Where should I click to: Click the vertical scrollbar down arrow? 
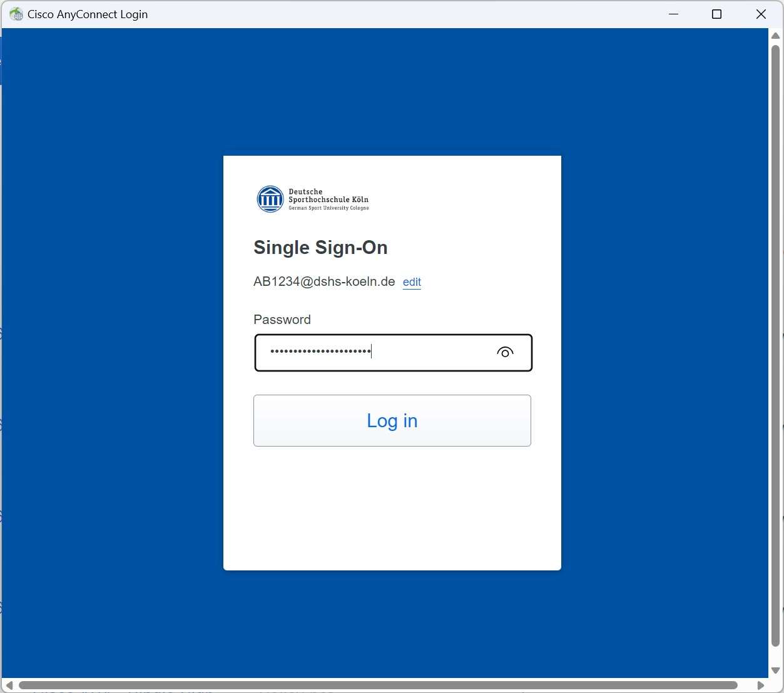tap(775, 670)
